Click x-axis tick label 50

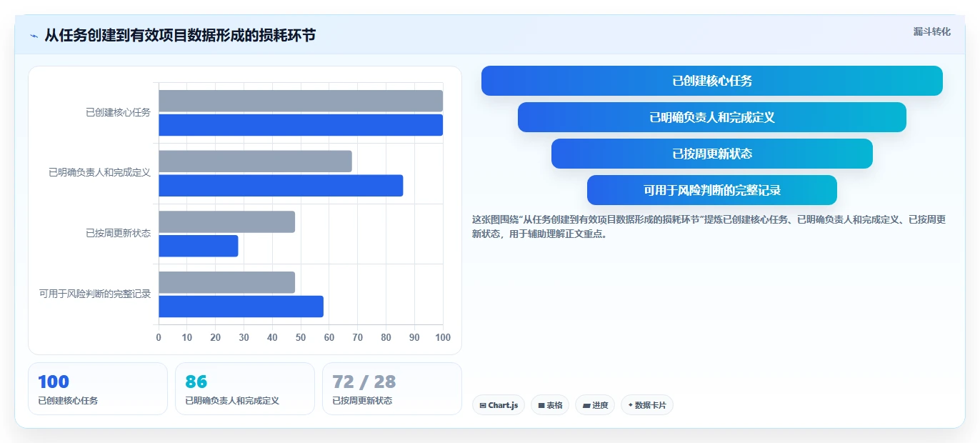[x=301, y=337]
